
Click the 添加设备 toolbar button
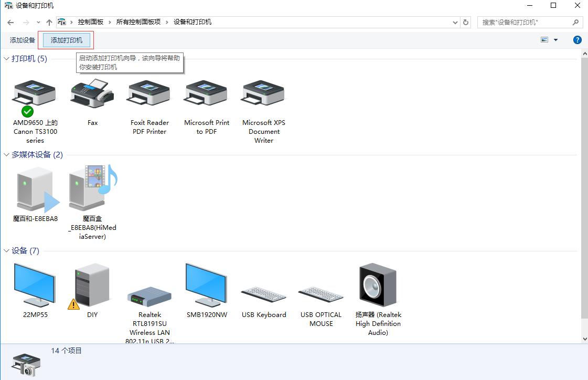coord(22,40)
